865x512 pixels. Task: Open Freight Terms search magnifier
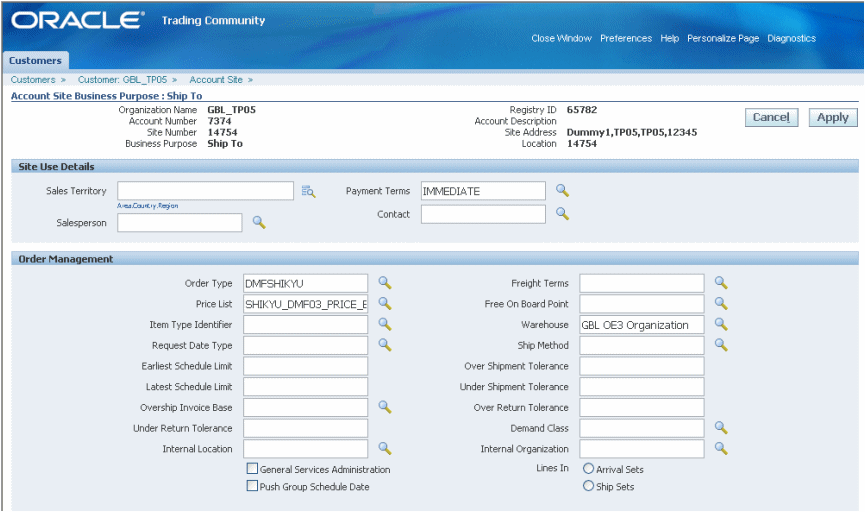coord(721,283)
